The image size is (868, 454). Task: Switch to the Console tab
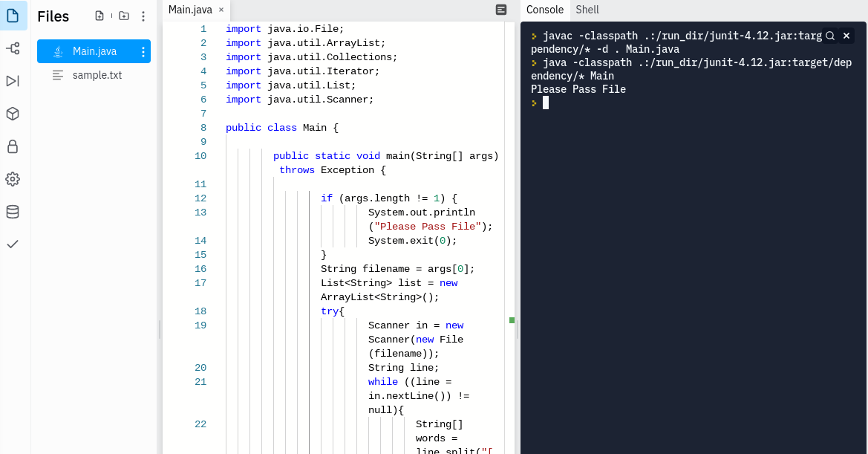click(x=545, y=10)
